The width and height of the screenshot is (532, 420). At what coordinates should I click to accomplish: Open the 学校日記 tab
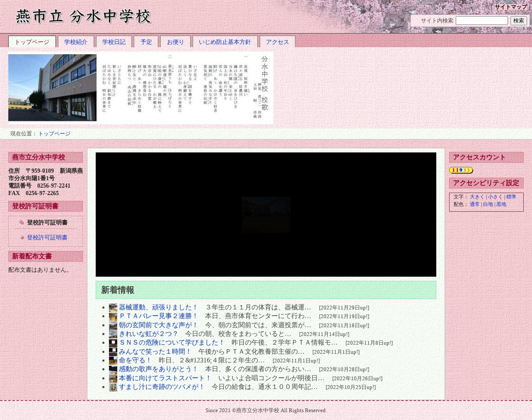pyautogui.click(x=114, y=42)
